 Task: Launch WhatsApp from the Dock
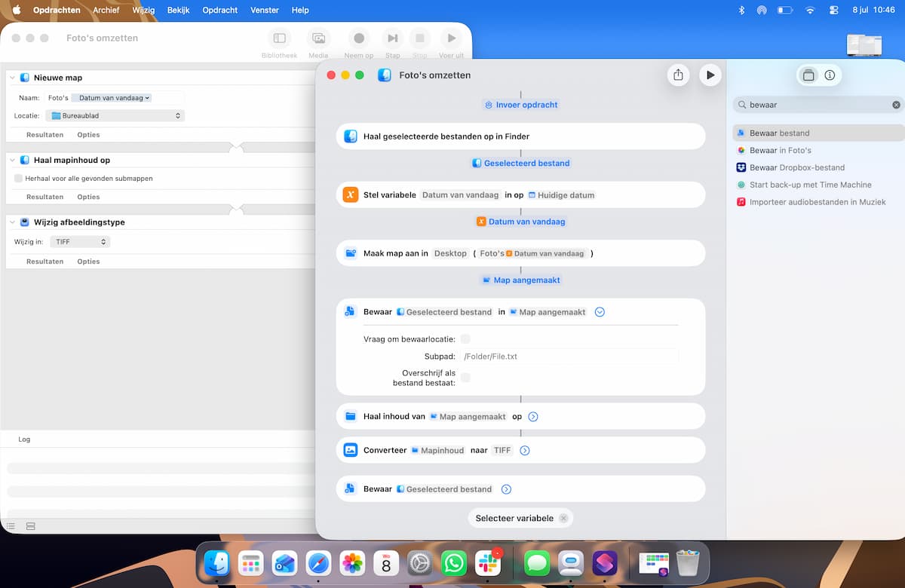pos(453,563)
